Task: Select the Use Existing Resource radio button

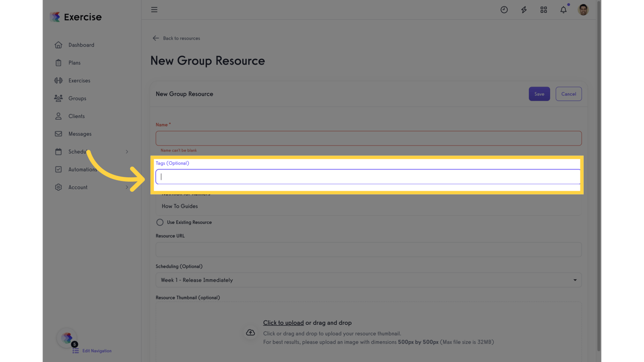Action: point(160,222)
